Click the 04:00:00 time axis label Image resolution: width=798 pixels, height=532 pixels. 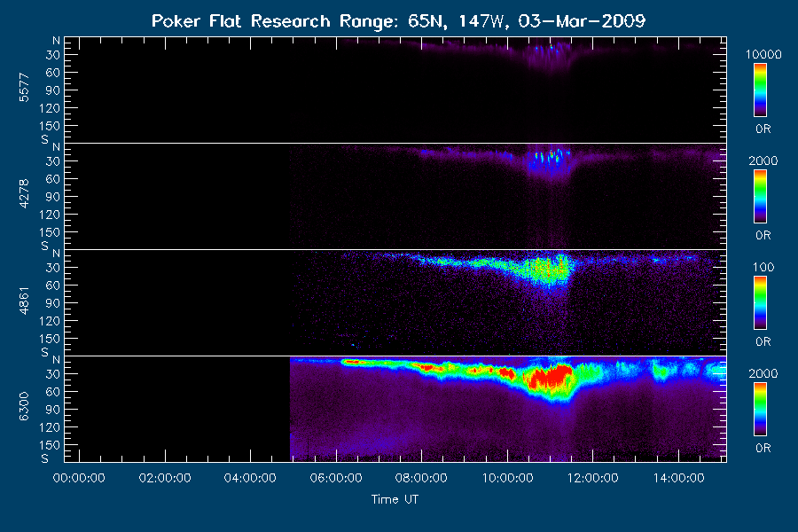pyautogui.click(x=250, y=478)
